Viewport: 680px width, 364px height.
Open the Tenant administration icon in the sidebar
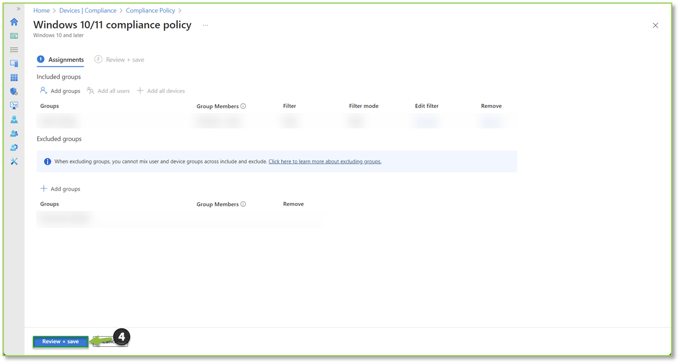point(14,148)
